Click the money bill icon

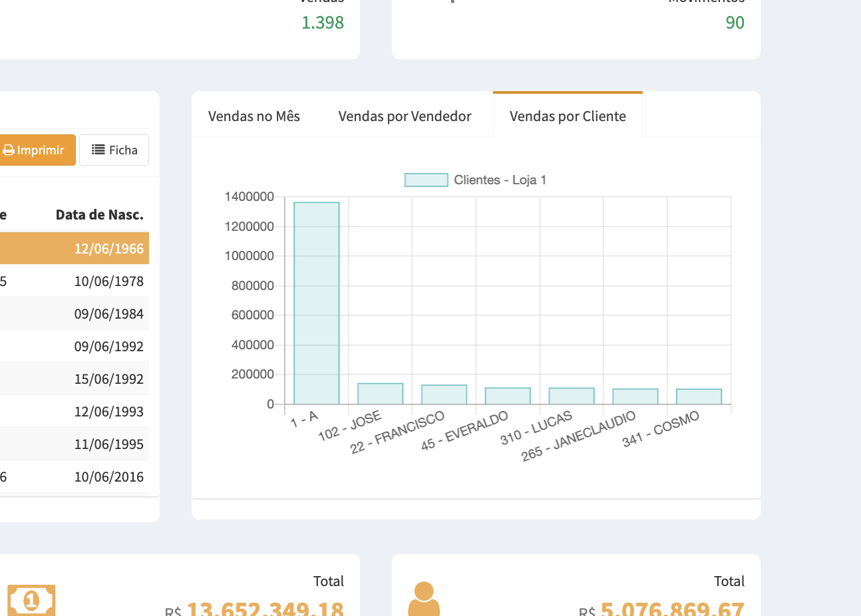tap(31, 601)
